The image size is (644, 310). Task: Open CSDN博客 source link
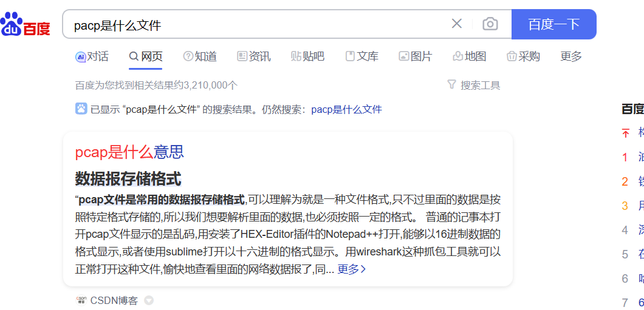pyautogui.click(x=114, y=300)
